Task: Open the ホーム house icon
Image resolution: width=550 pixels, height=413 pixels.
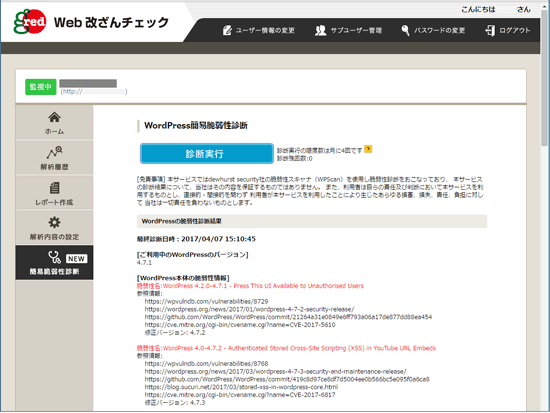Action: [54, 117]
